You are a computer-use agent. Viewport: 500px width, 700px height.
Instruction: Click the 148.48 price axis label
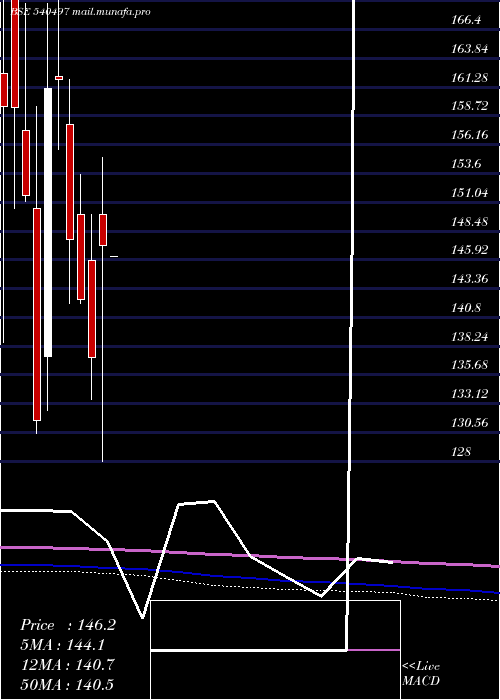pyautogui.click(x=469, y=222)
